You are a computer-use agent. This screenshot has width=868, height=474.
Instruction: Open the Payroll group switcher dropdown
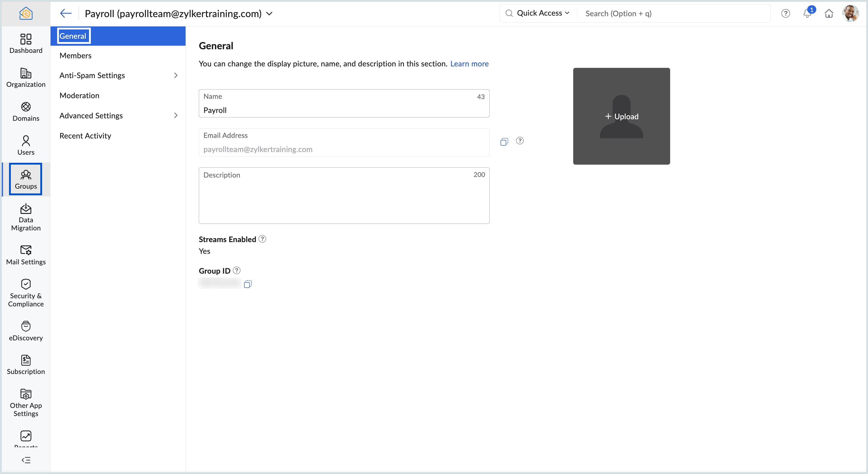[269, 14]
